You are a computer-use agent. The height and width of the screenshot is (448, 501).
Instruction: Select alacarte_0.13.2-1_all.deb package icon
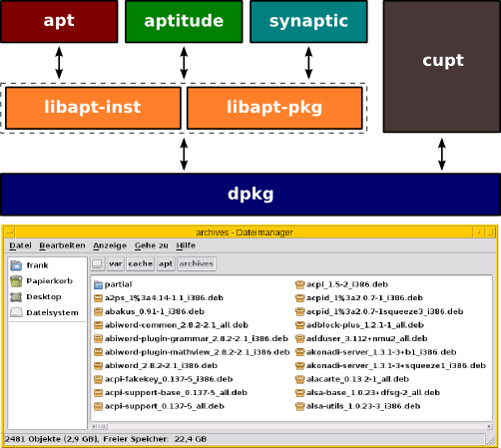pos(300,379)
